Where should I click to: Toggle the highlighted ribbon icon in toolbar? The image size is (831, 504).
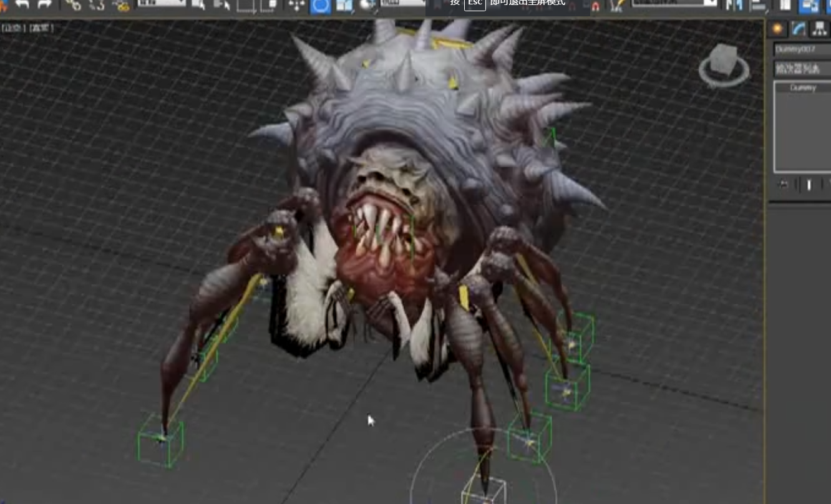tap(809, 6)
